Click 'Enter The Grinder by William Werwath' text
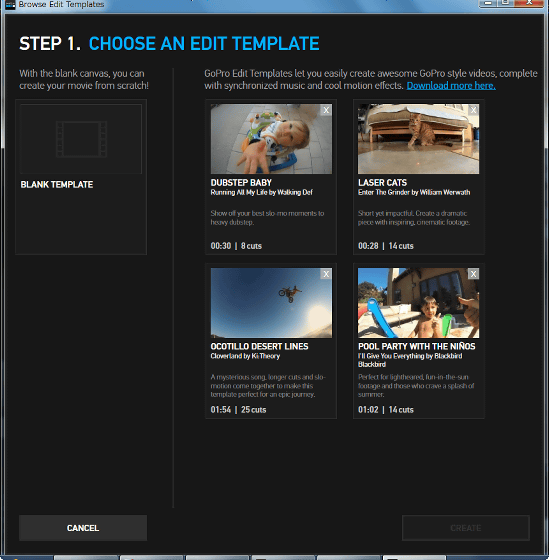This screenshot has width=549, height=560. (x=414, y=192)
